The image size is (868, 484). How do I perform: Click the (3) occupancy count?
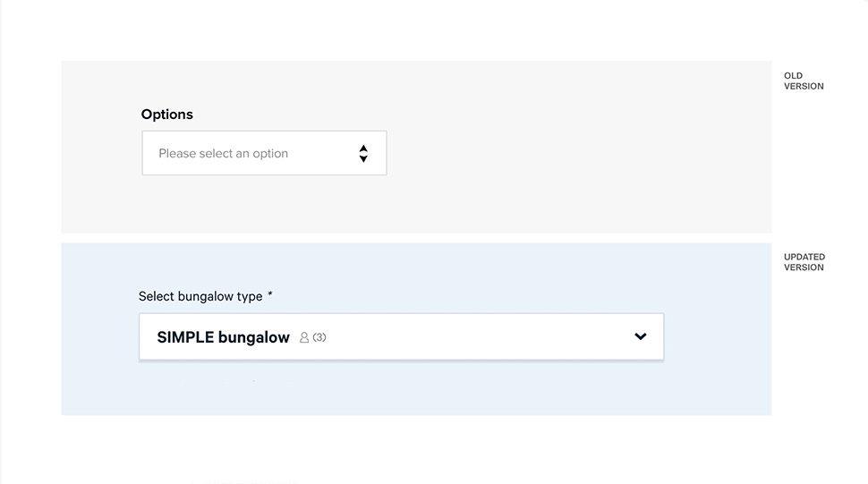pyautogui.click(x=319, y=338)
